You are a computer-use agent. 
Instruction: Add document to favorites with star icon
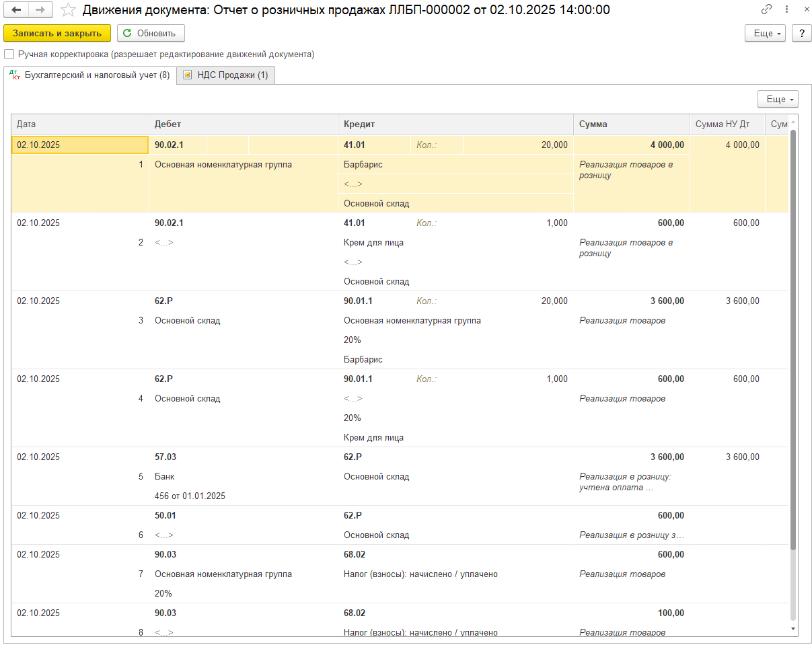[x=68, y=9]
